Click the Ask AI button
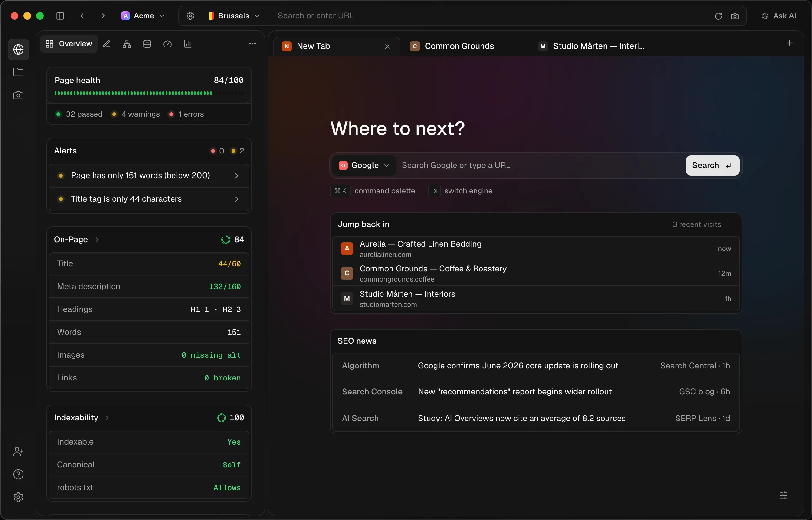 [x=779, y=16]
